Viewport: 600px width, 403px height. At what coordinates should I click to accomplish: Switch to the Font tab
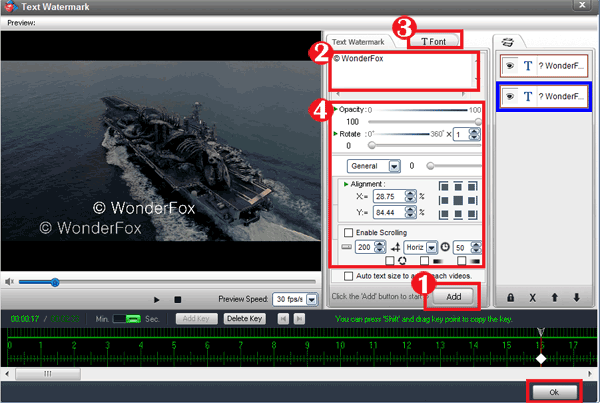pyautogui.click(x=434, y=41)
